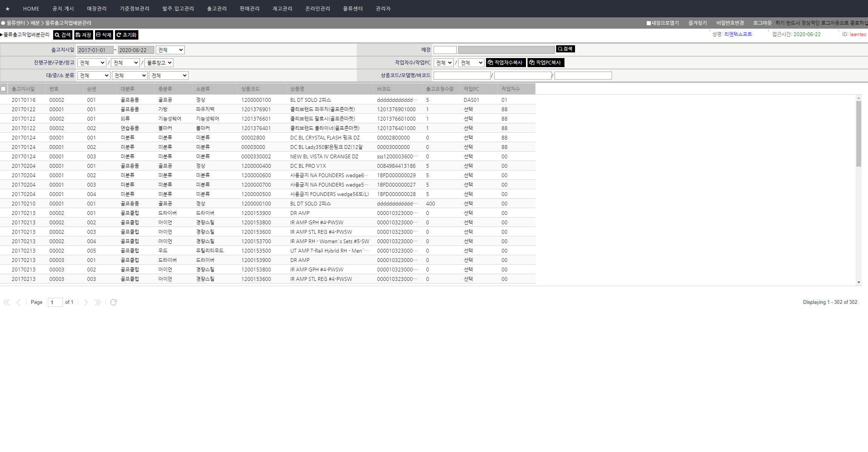Click the 로그아웃 link
868x452 pixels.
click(762, 23)
